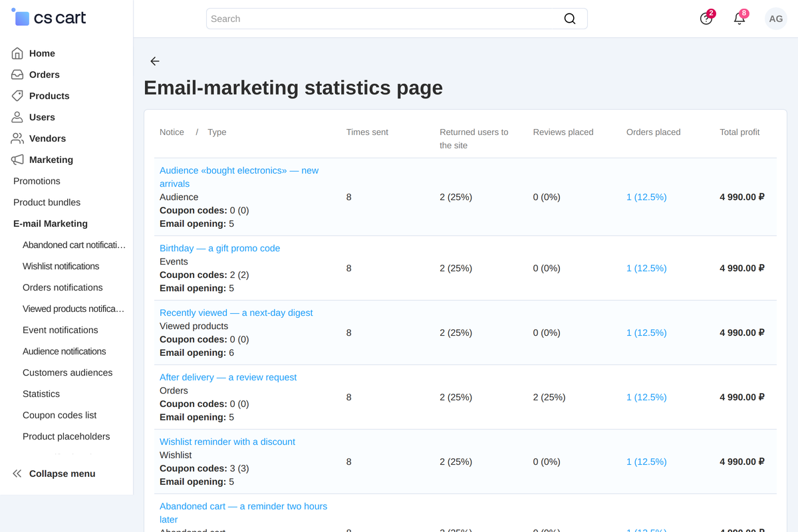798x532 pixels.
Task: Click the Times sent column header
Action: 367,132
